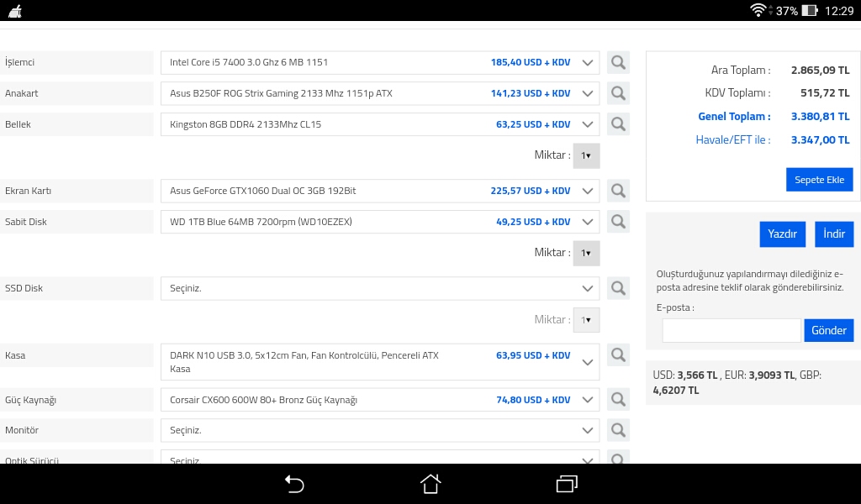Expand the İşlemci dropdown showing Intel Core i5 7400
Screen dimensions: 861x504
[380, 62]
